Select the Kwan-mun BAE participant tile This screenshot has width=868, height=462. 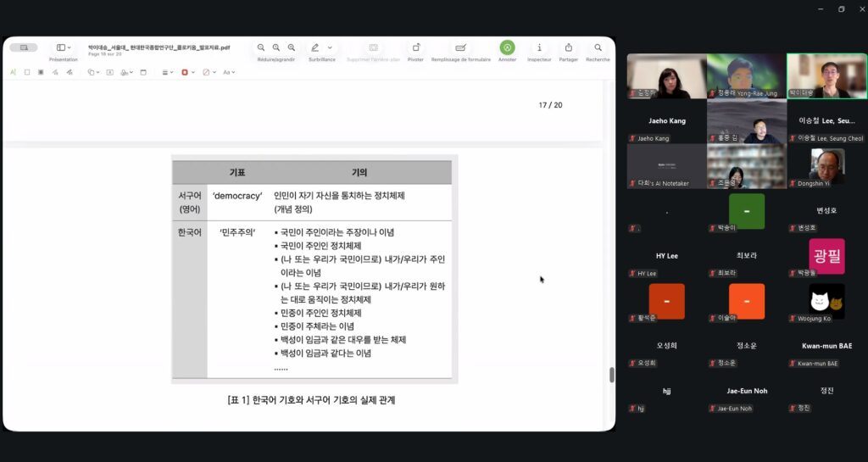tap(827, 347)
